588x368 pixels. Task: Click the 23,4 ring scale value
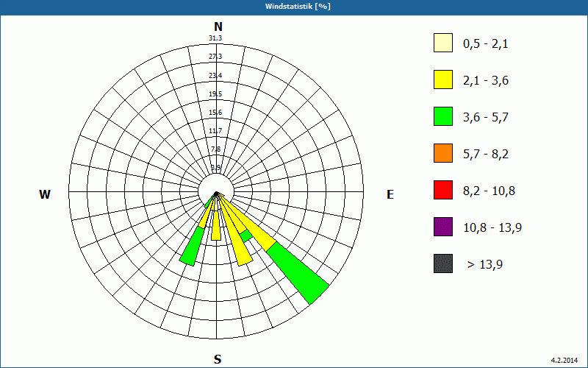215,76
